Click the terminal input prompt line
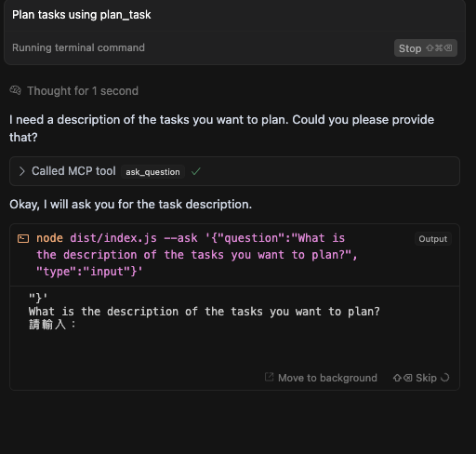This screenshot has height=454, width=476. [x=52, y=325]
